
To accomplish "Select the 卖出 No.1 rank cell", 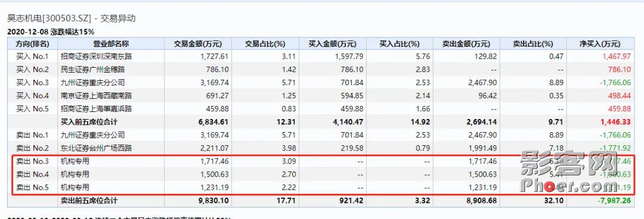I will (x=32, y=135).
